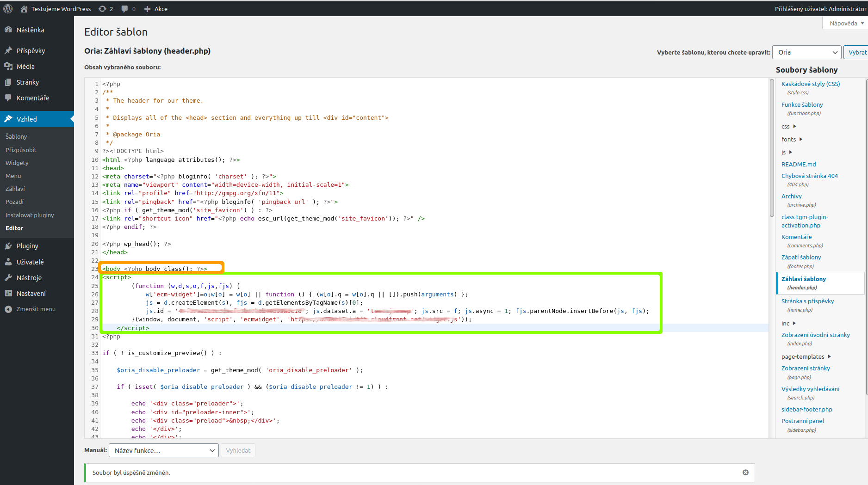Click the Komentáře icon in sidebar

point(8,98)
